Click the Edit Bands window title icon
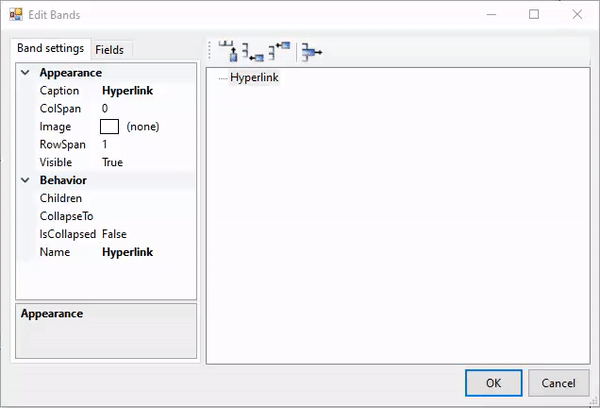This screenshot has height=408, width=600. pos(16,15)
